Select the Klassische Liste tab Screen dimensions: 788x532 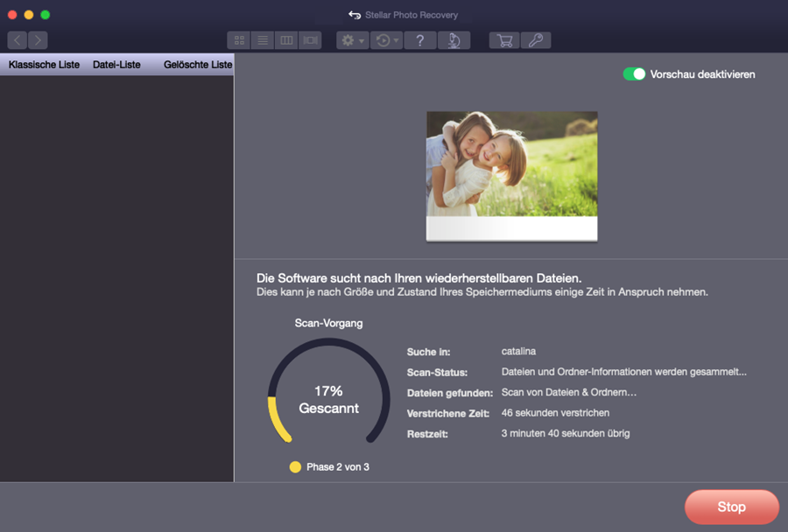pos(44,65)
